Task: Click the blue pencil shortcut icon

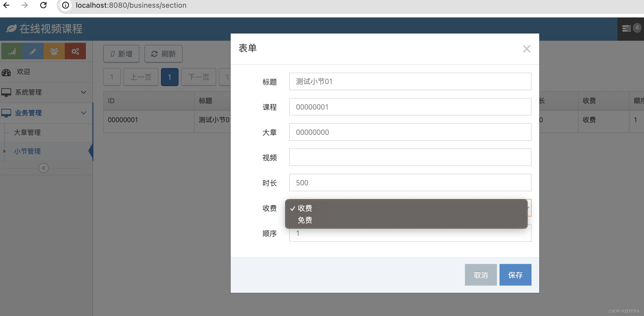Action: coord(33,51)
